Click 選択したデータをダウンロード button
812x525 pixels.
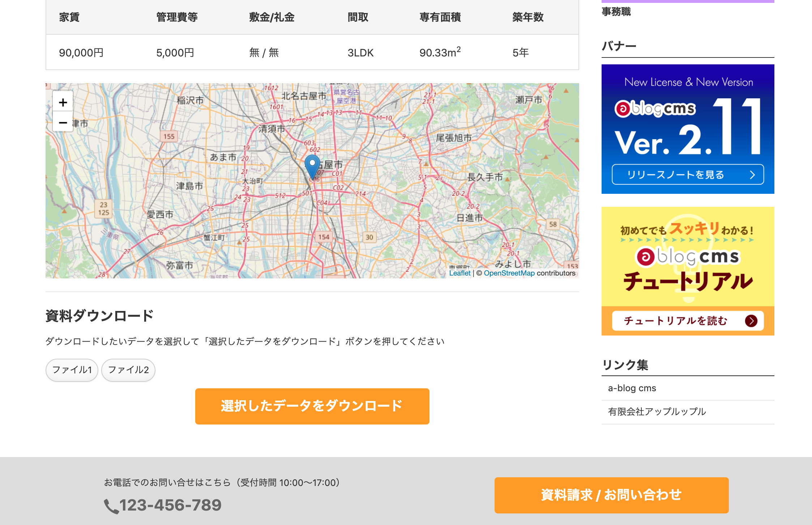point(312,406)
